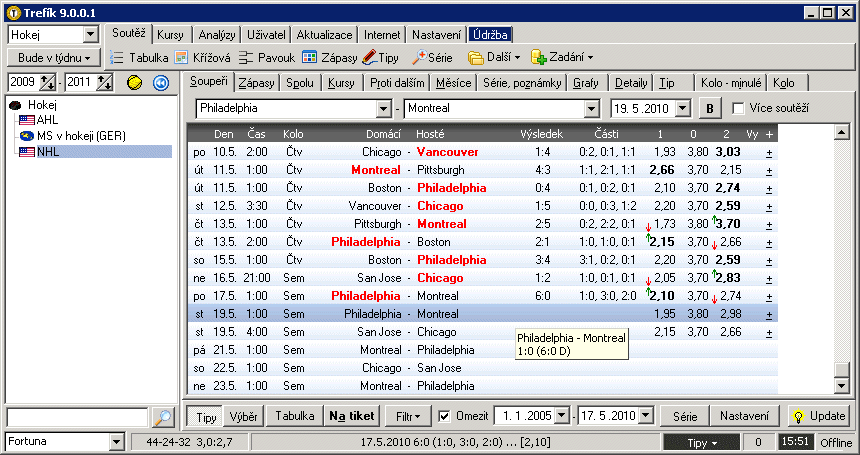Switch to the Analýzy main tab

(214, 35)
